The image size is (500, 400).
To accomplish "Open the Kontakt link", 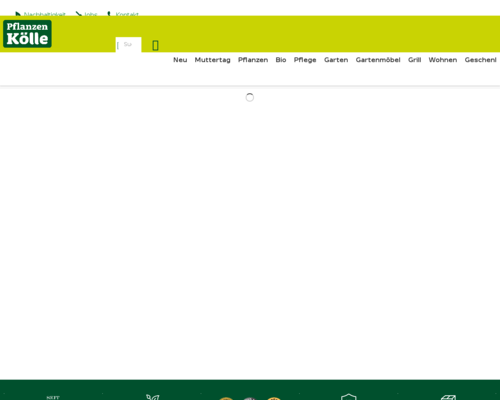I will [127, 14].
